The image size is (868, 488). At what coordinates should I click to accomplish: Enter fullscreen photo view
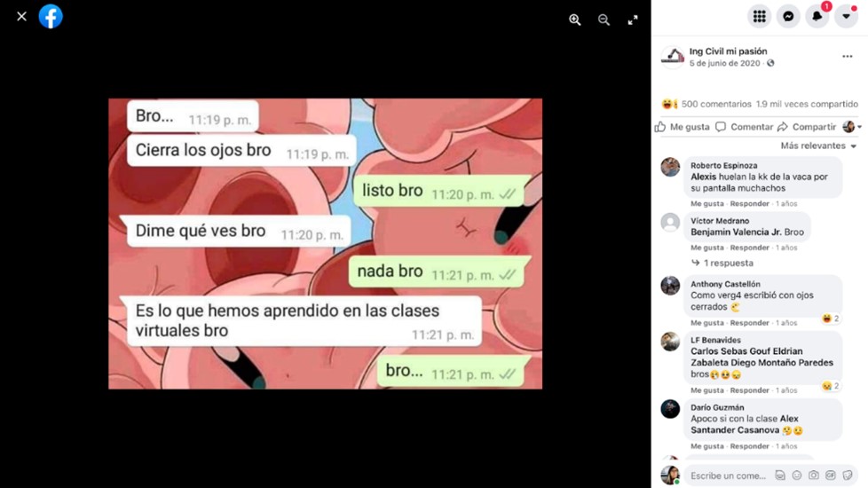(x=633, y=20)
